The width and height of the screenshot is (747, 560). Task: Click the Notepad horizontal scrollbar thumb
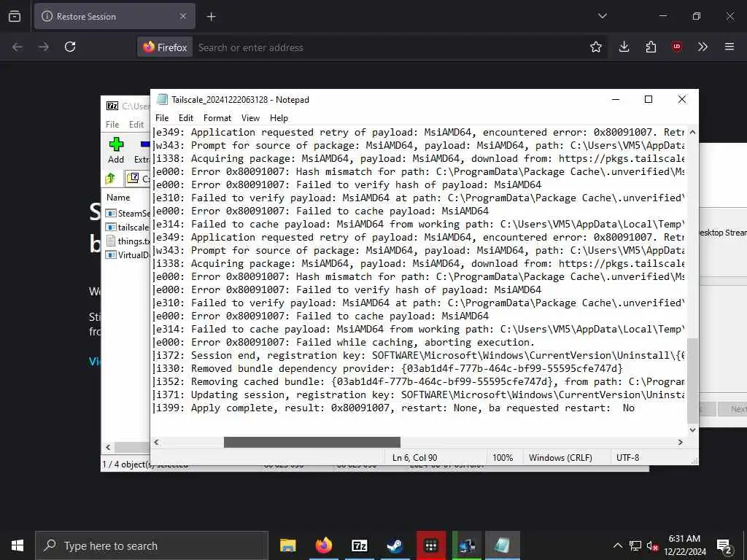[x=312, y=443]
